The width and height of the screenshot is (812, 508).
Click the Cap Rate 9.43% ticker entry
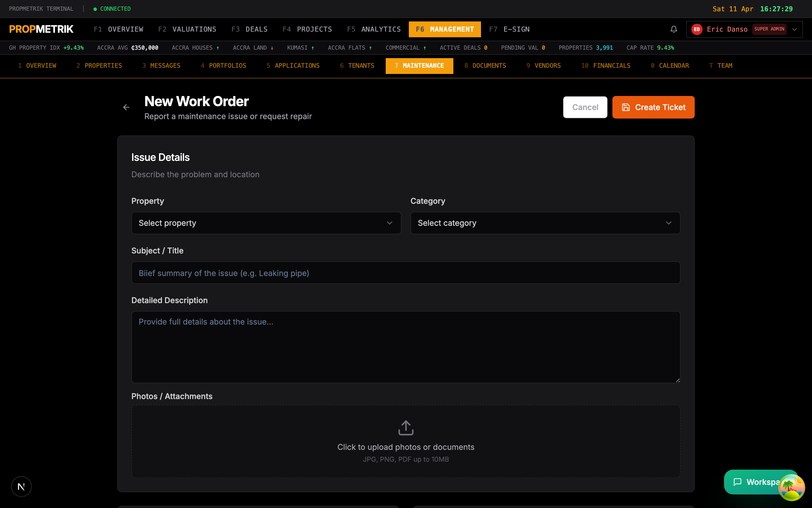pos(650,48)
